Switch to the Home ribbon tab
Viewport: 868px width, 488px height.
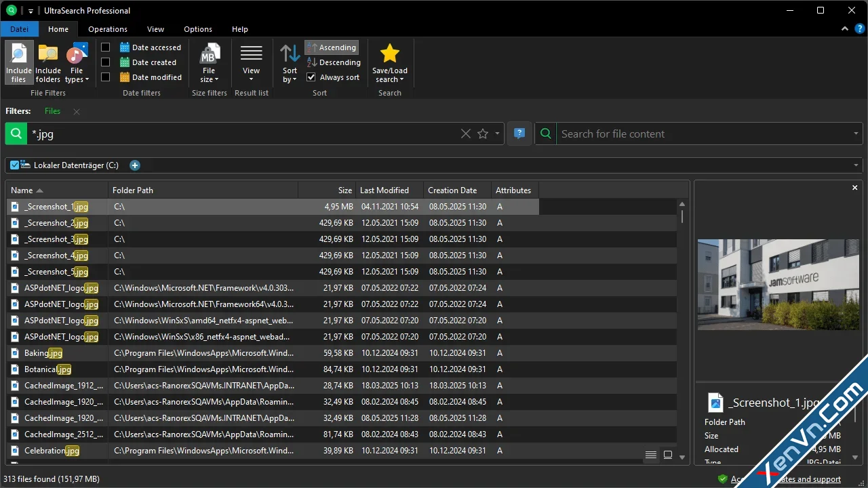(58, 29)
